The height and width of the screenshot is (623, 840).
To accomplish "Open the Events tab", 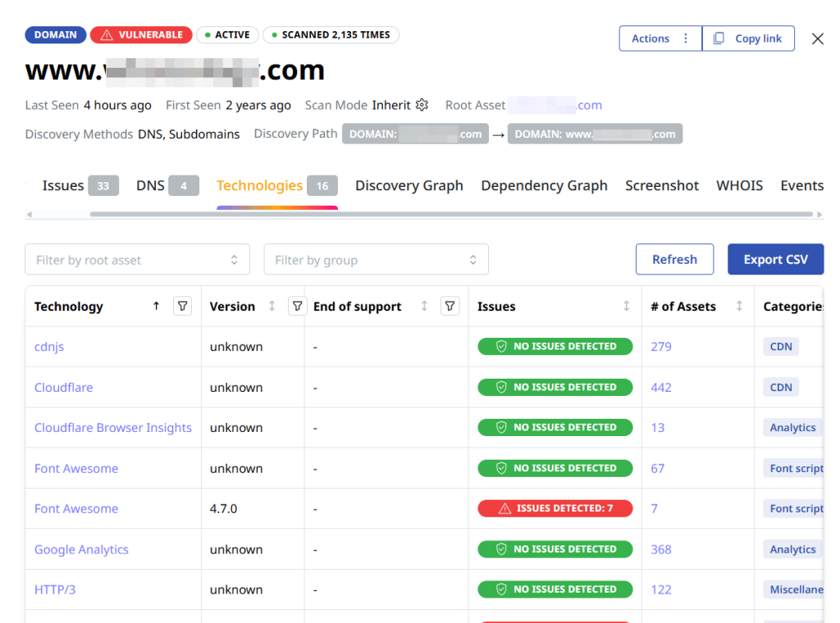I will click(801, 186).
